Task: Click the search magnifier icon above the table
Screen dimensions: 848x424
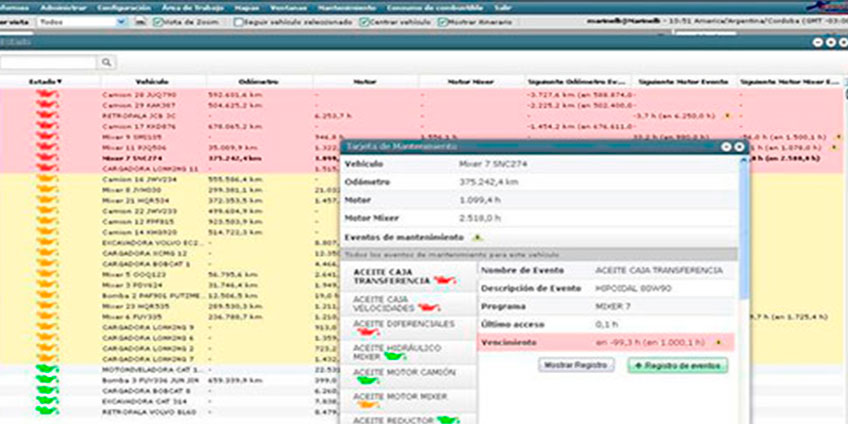Action: pyautogui.click(x=107, y=62)
